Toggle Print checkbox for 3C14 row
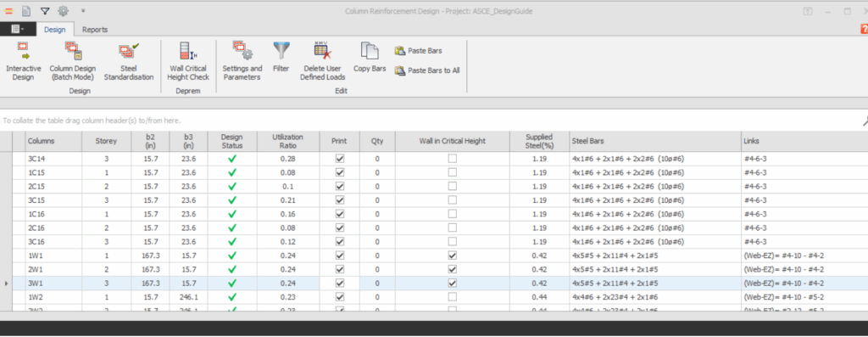This screenshot has width=868, height=337. [340, 159]
